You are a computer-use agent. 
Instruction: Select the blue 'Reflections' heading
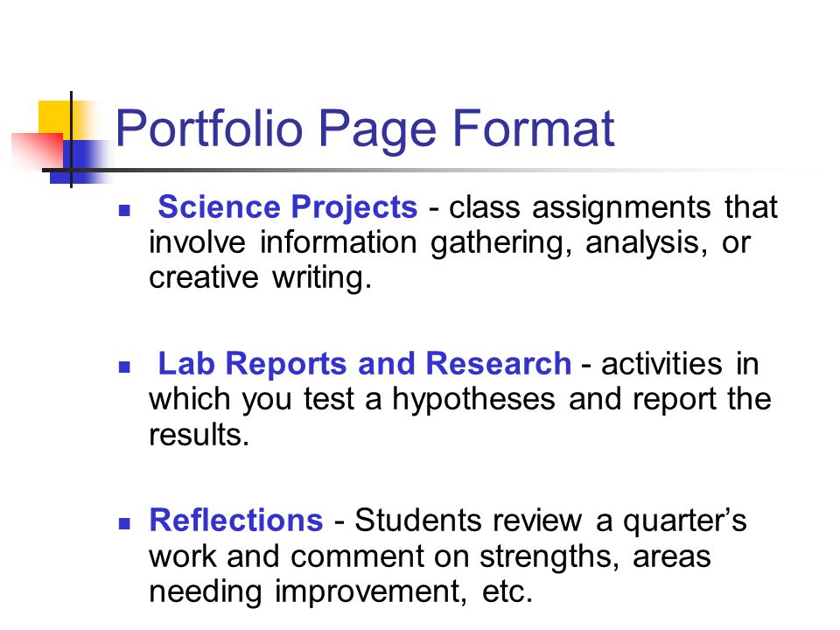(236, 520)
